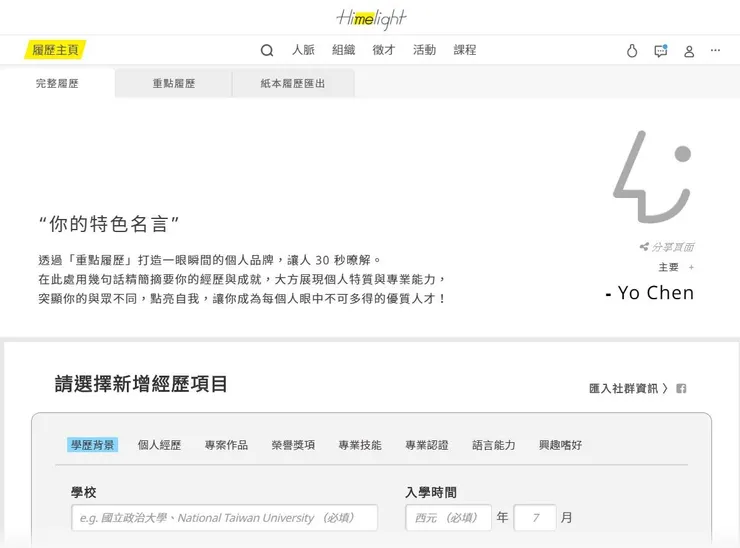
Task: Open the 組織 menu
Action: (x=343, y=50)
